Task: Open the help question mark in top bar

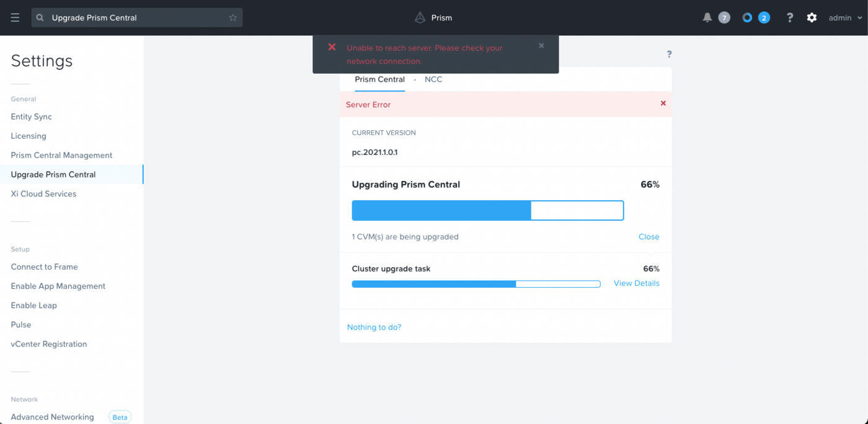Action: [x=789, y=18]
